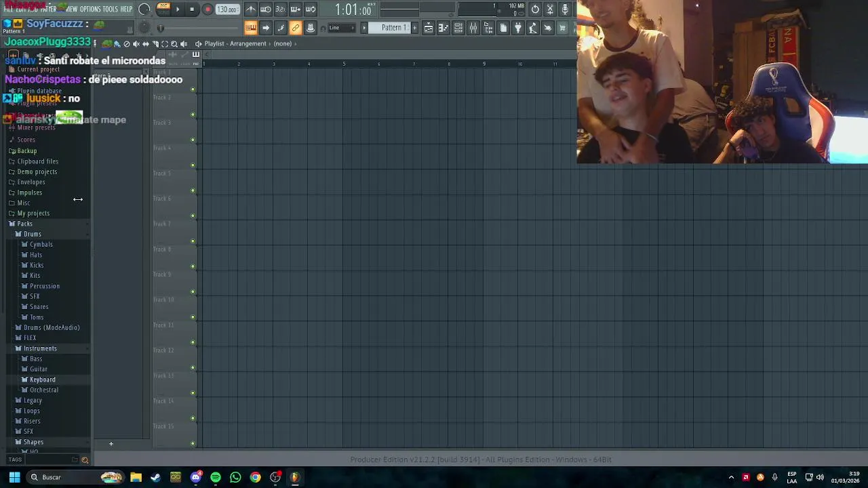Image resolution: width=868 pixels, height=488 pixels.
Task: Click the master pitch knob
Action: pyautogui.click(x=144, y=28)
